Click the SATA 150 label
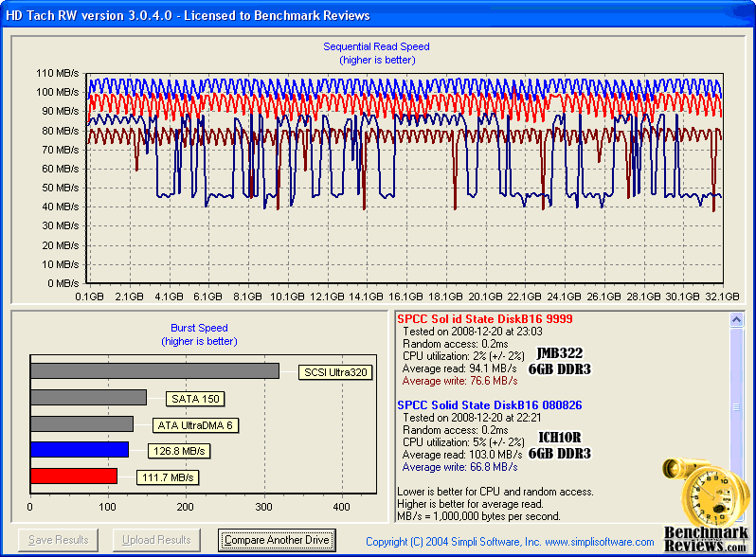 195,399
